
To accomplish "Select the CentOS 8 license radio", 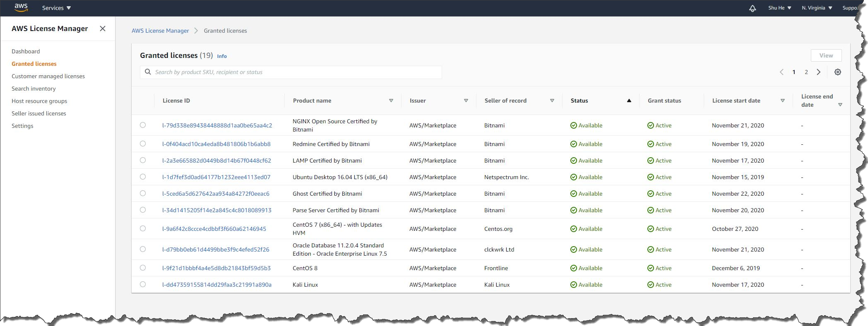I will pyautogui.click(x=143, y=268).
